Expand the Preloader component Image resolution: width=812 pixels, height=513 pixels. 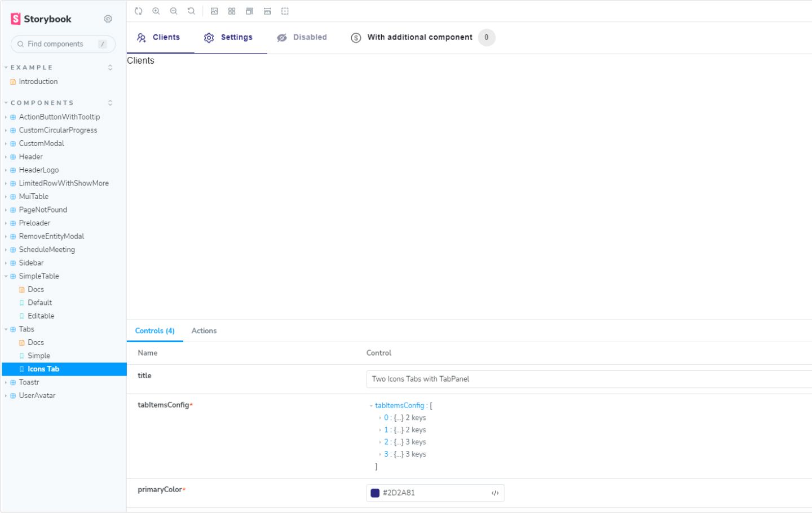[35, 223]
